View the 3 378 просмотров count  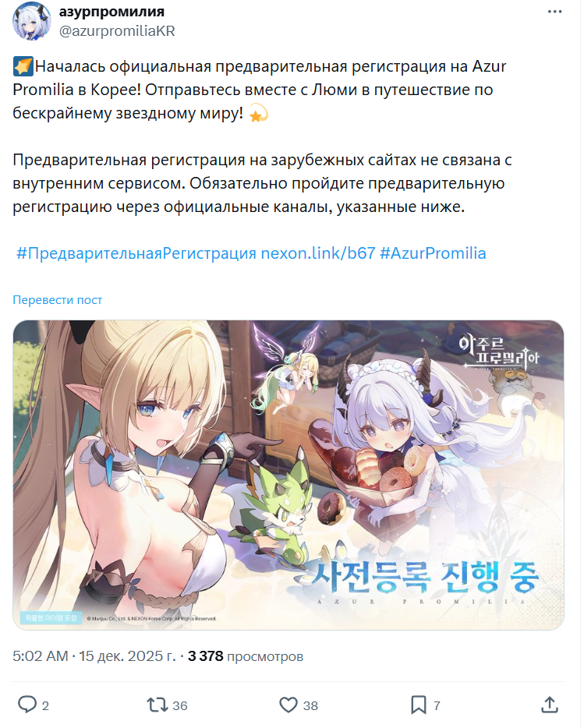coord(246,656)
